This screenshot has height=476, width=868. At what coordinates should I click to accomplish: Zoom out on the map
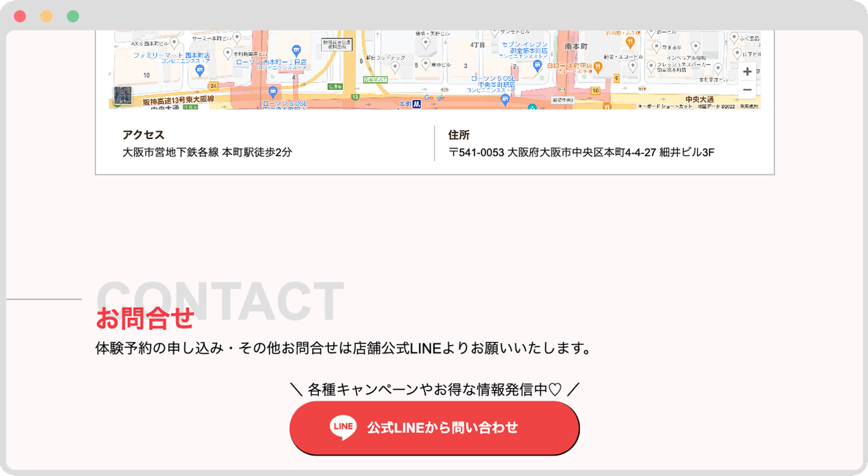[x=747, y=90]
